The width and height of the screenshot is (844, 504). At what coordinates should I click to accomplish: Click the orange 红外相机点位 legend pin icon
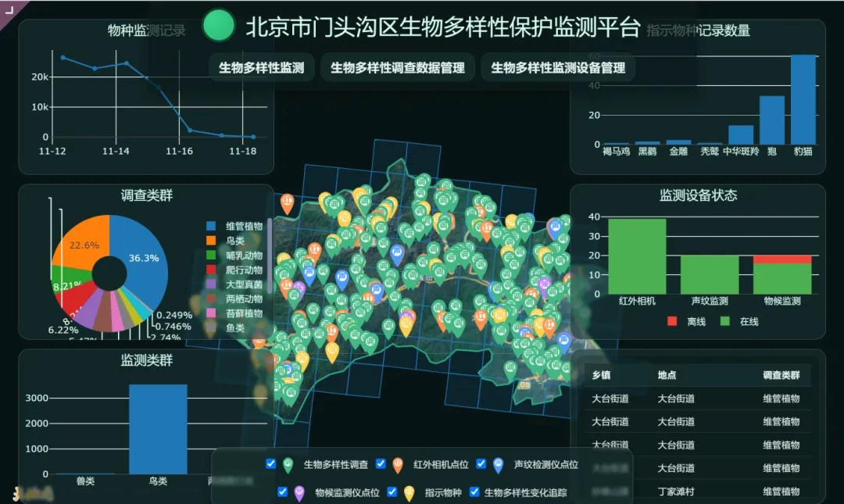(x=398, y=465)
